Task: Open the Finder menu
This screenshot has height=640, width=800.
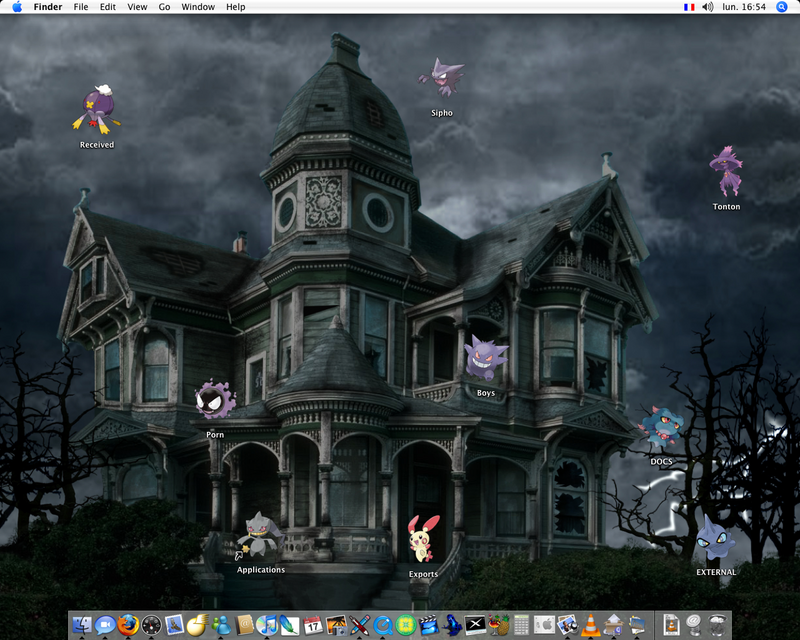Action: (48, 7)
